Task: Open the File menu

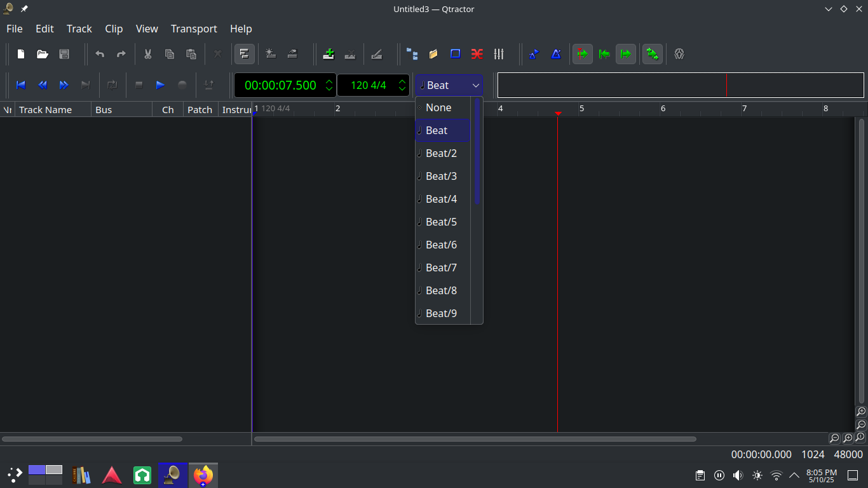Action: coord(15,29)
